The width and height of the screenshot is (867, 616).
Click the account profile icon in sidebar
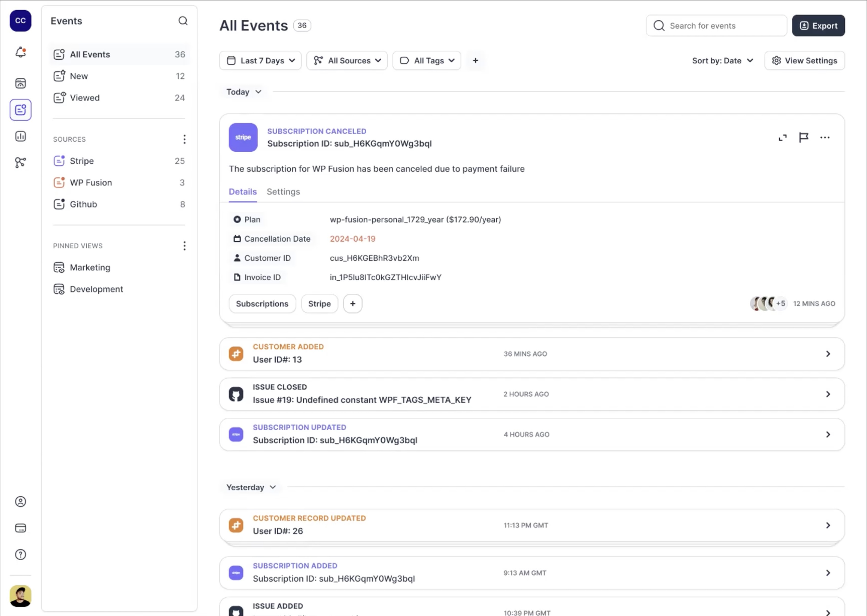[20, 501]
